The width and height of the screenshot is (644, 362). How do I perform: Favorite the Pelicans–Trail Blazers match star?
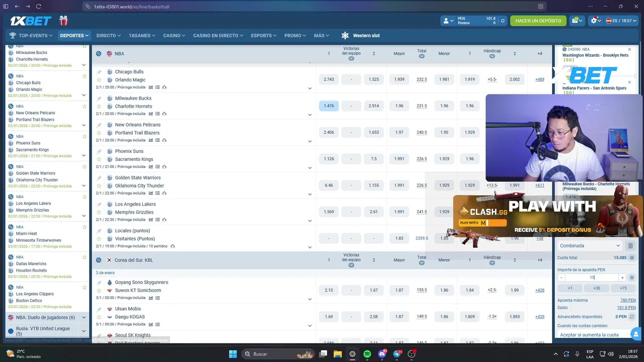click(x=99, y=133)
